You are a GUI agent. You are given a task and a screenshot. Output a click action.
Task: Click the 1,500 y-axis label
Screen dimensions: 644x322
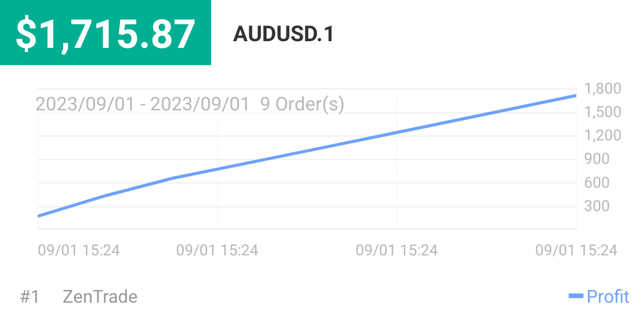[603, 112]
